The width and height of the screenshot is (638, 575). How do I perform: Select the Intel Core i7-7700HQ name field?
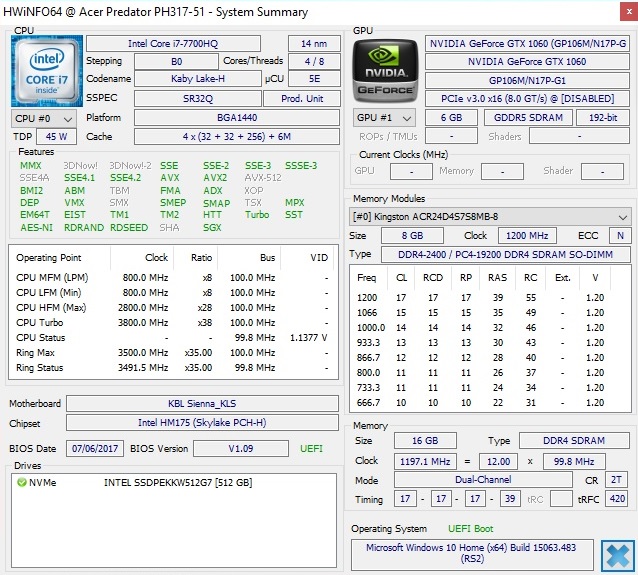(x=173, y=44)
